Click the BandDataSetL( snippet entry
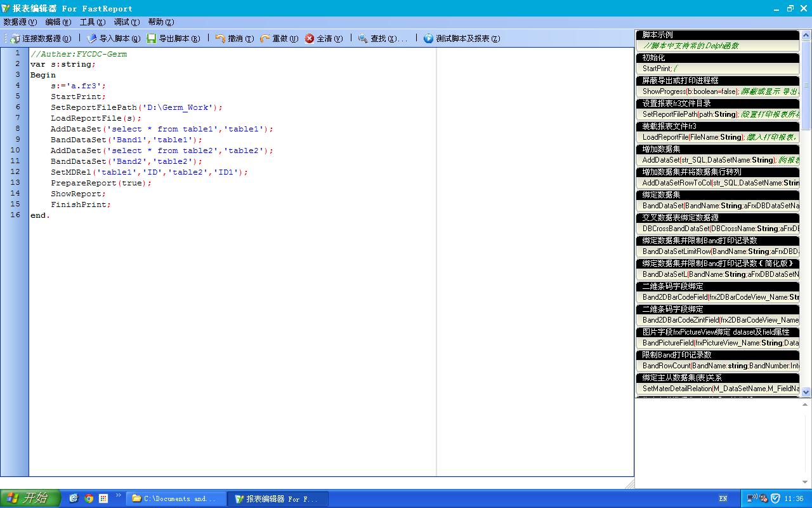This screenshot has width=812, height=508. point(717,274)
